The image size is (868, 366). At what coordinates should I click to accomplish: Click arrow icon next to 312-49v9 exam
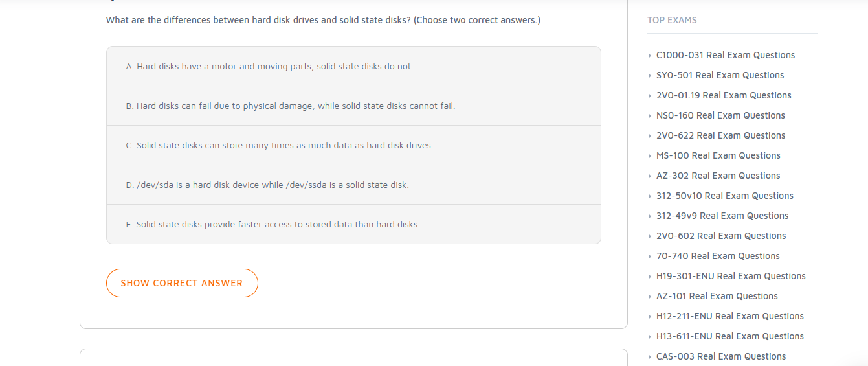click(650, 216)
